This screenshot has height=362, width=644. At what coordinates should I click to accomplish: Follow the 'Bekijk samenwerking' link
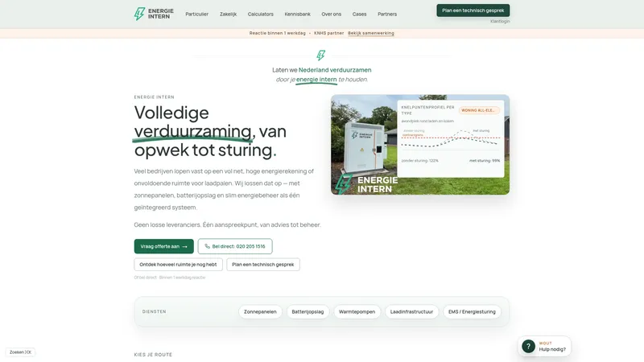pyautogui.click(x=371, y=33)
